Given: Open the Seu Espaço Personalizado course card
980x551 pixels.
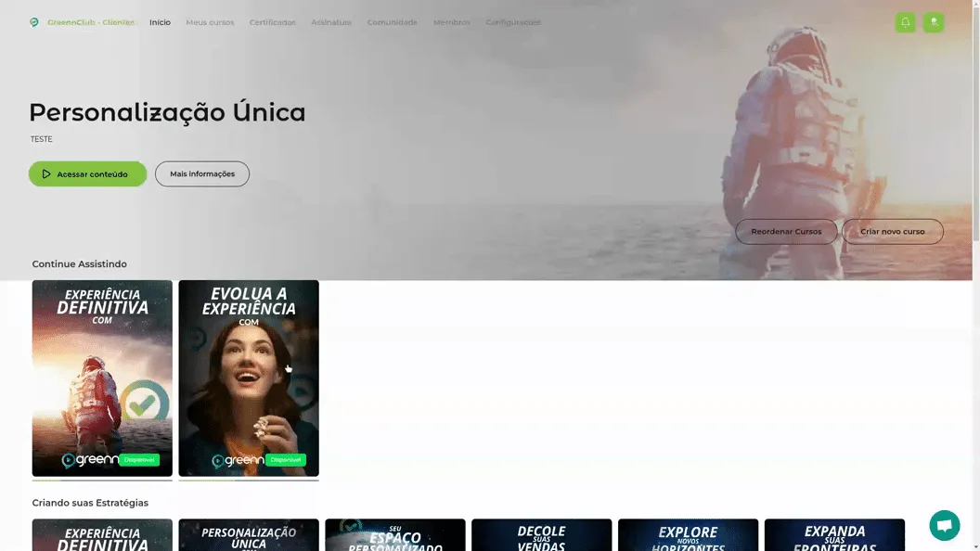Looking at the screenshot, I should pyautogui.click(x=395, y=534).
